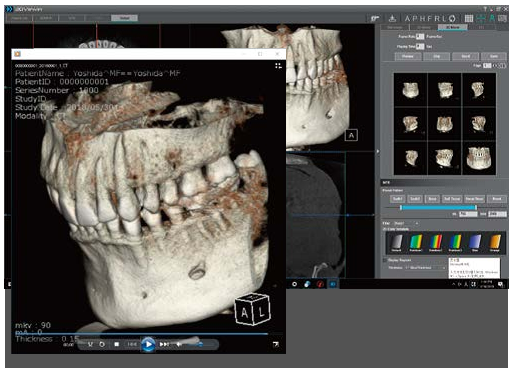The height and width of the screenshot is (371, 512).
Task: Click the teal crosshair lines icon
Action: (x=481, y=18)
